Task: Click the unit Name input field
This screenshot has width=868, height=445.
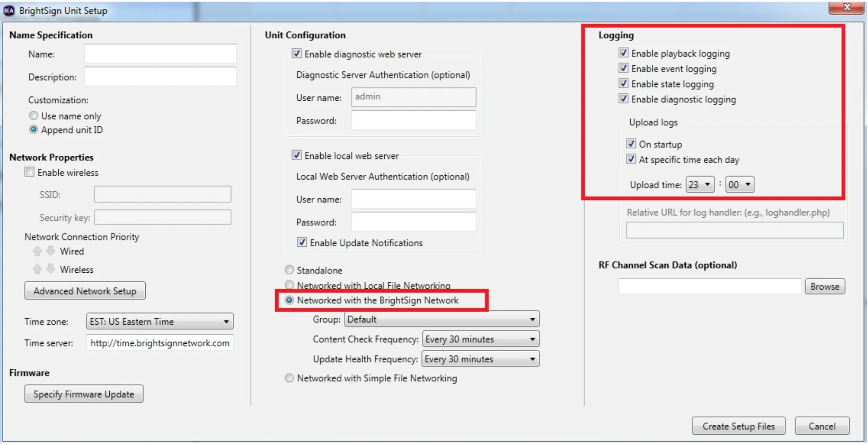Action: tap(160, 54)
